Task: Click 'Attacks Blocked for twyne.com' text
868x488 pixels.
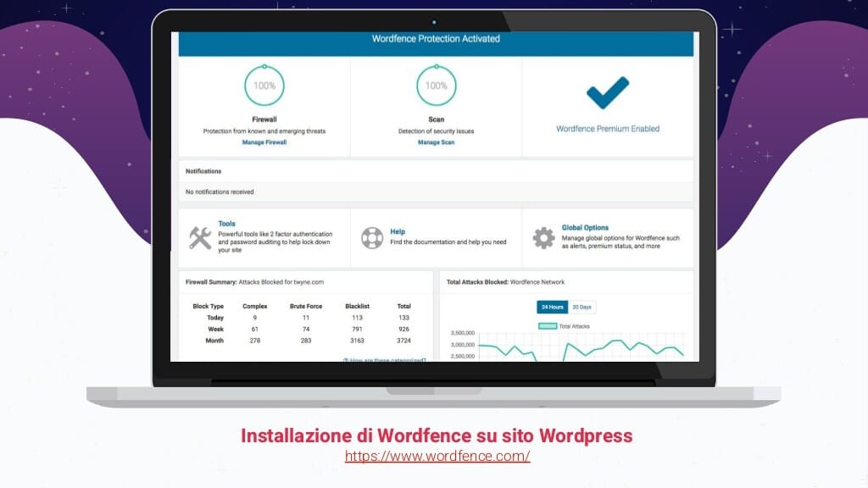Action: [281, 282]
